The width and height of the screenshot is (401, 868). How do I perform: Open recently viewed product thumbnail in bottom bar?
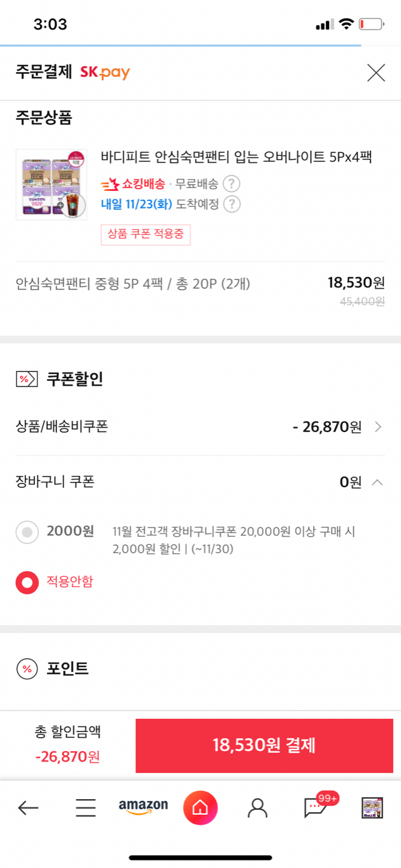point(372,808)
